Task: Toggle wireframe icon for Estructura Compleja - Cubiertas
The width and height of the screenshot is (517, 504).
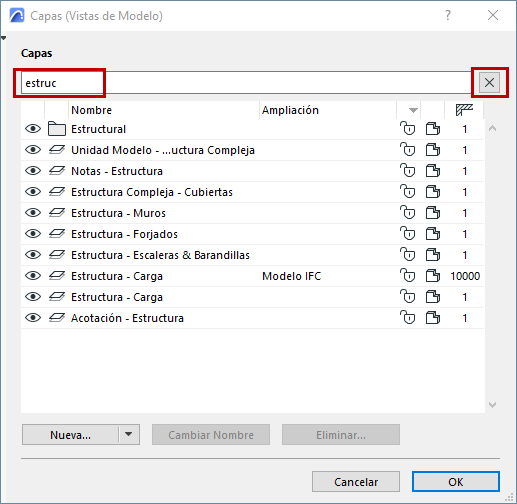Action: [433, 192]
